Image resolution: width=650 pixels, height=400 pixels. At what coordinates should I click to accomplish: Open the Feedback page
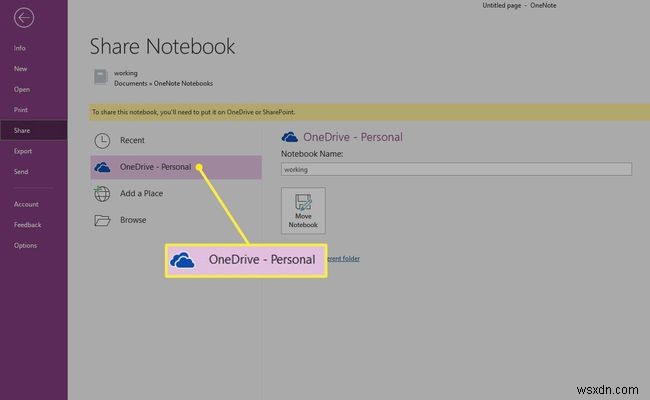click(x=27, y=225)
